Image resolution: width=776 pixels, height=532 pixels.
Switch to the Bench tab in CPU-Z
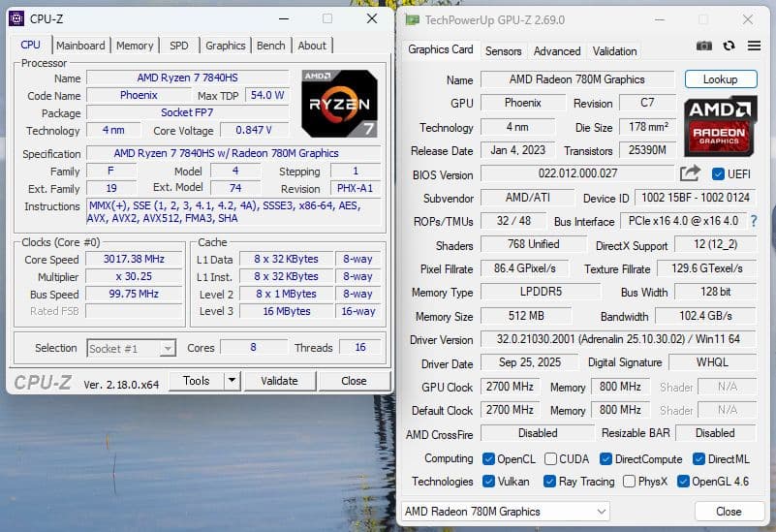270,46
